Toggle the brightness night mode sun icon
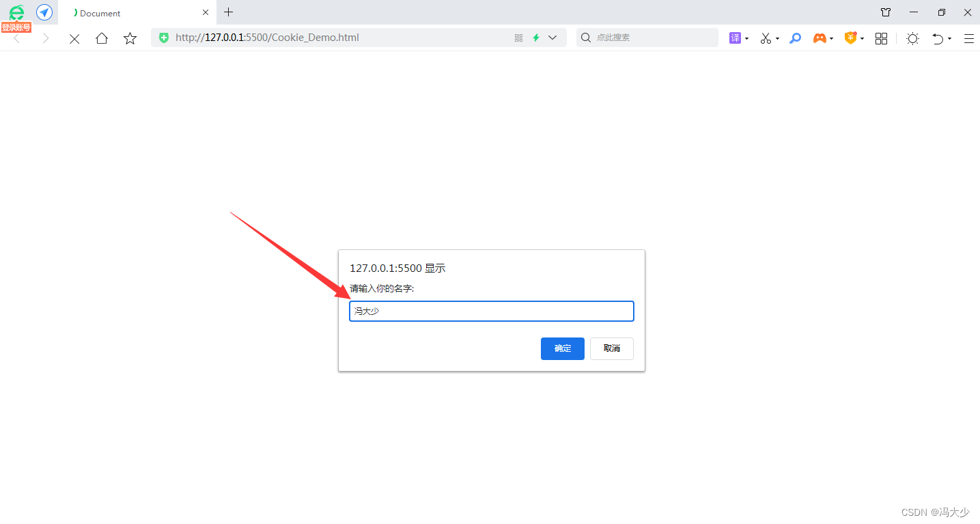Screen dimensions: 980x524 pyautogui.click(x=912, y=39)
